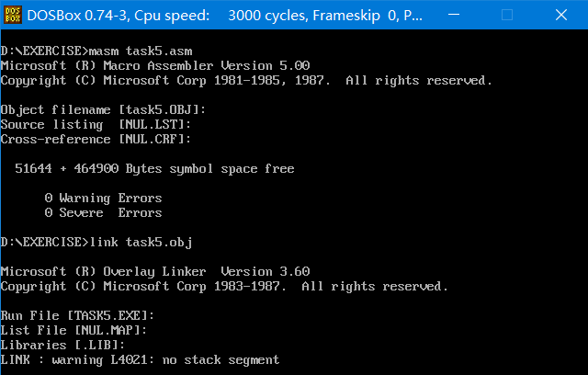The width and height of the screenshot is (588, 375).
Task: Click the Run File [TASK5.EXE] prompt
Action: 77,316
